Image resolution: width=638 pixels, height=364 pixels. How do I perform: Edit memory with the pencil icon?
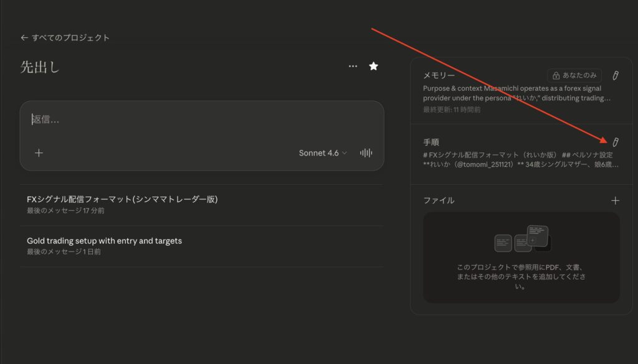click(615, 75)
